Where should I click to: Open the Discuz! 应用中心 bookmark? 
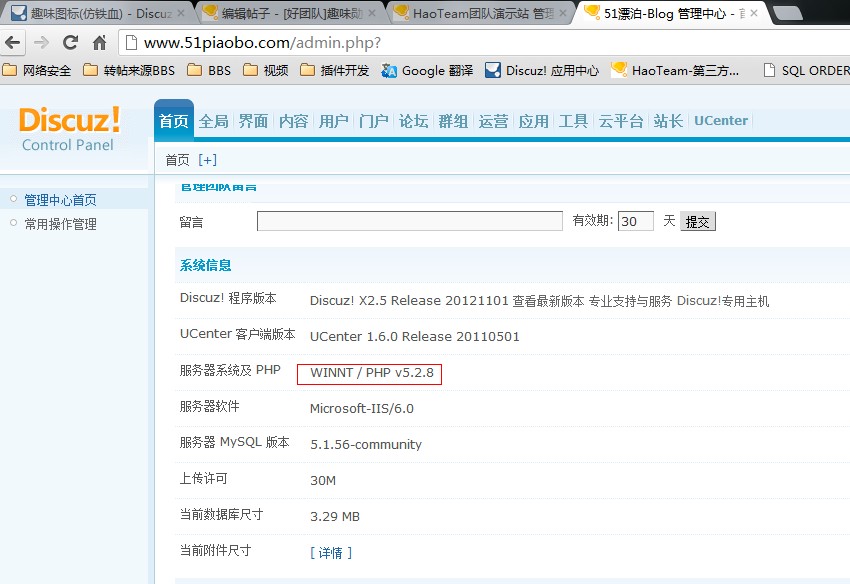coord(542,70)
